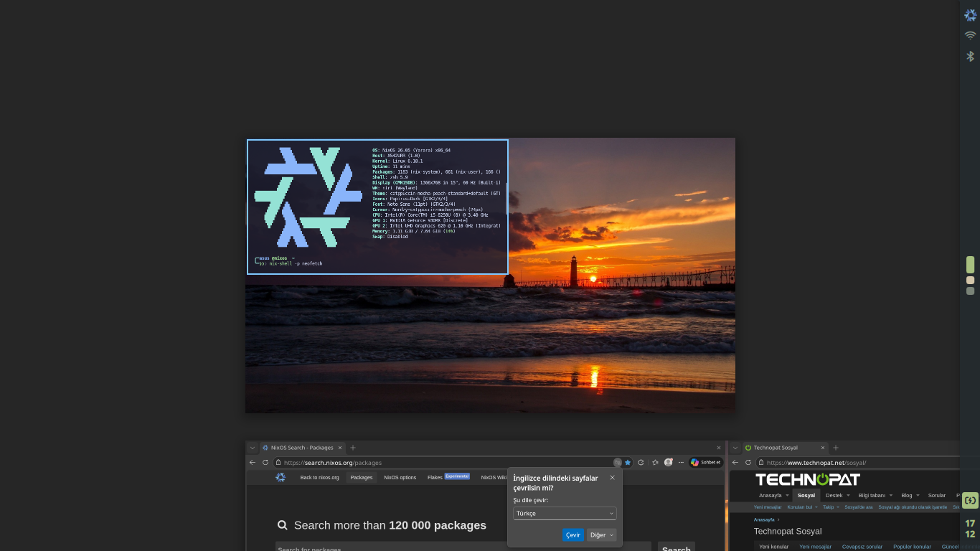This screenshot has height=551, width=980.
Task: Open the browser extensions icon
Action: tap(641, 463)
